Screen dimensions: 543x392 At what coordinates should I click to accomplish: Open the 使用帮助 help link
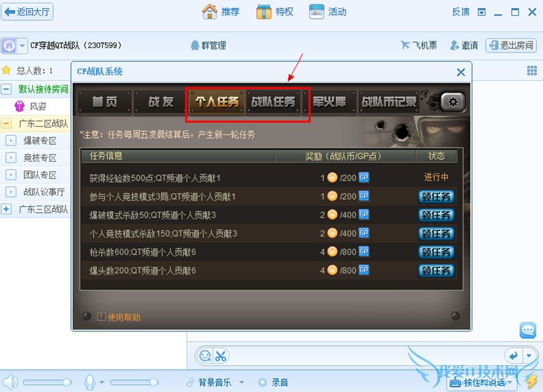coord(124,317)
